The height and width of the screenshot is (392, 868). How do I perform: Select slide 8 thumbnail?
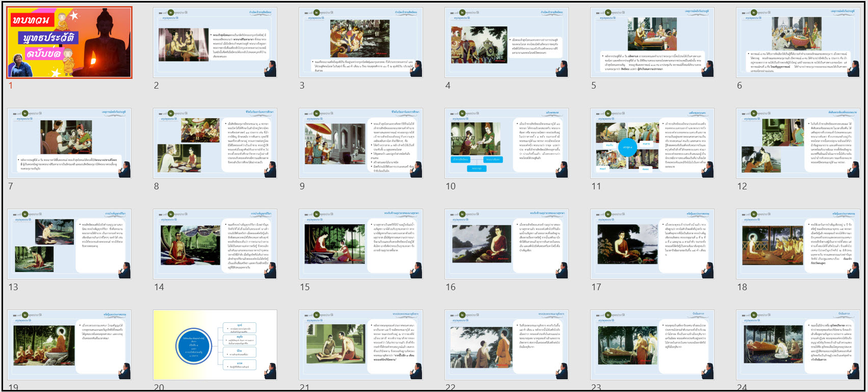[x=215, y=143]
